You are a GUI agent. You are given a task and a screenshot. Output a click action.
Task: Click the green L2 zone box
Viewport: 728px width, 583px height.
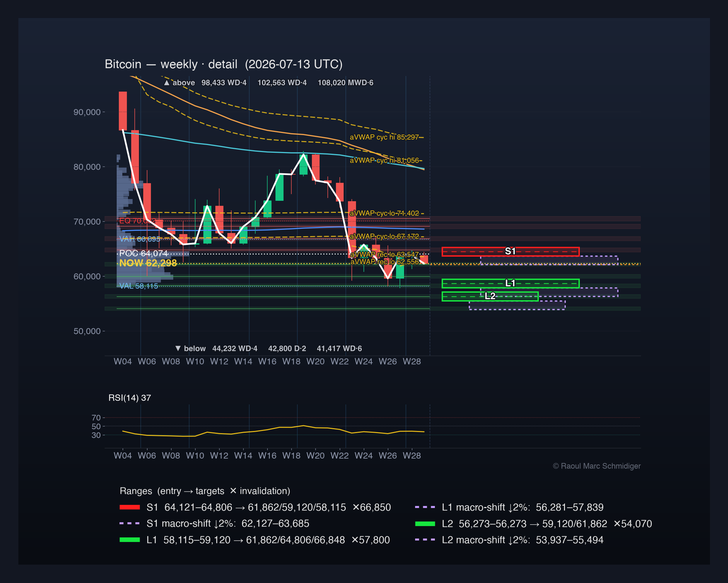pos(490,296)
